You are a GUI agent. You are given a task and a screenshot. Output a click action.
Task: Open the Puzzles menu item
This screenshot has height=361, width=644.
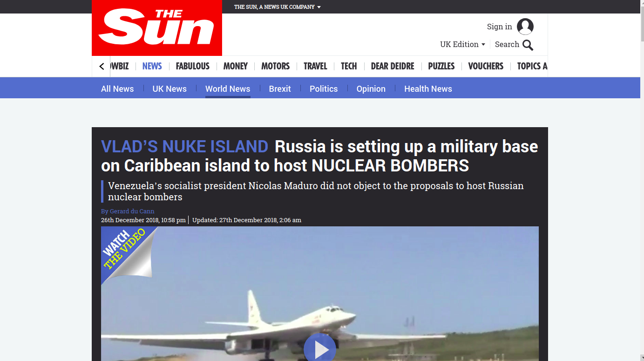coord(441,66)
